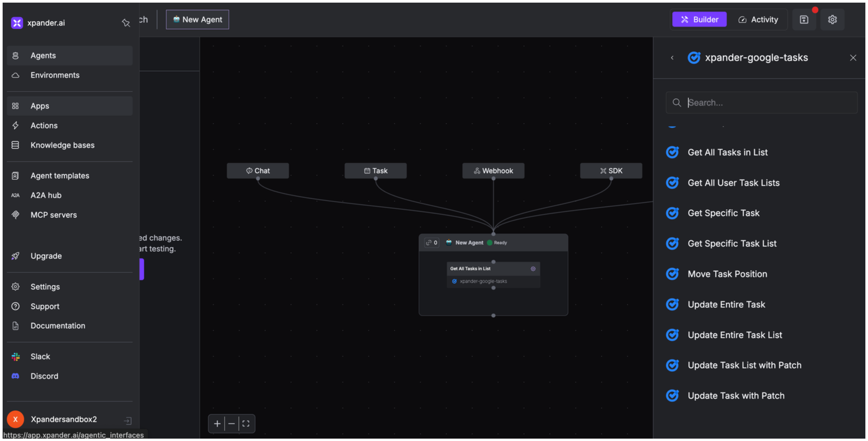
Task: Click the zoom out minus button
Action: 232,423
